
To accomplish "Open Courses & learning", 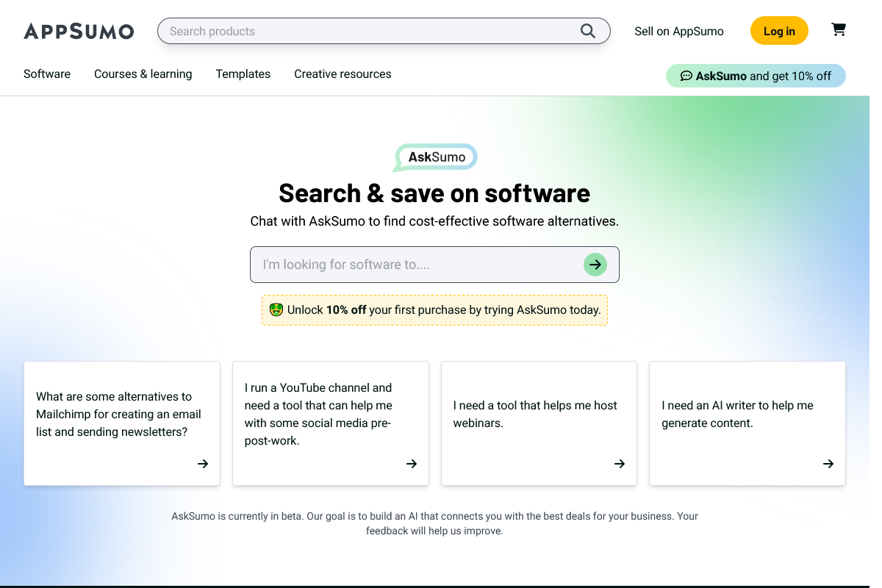I will pyautogui.click(x=143, y=73).
